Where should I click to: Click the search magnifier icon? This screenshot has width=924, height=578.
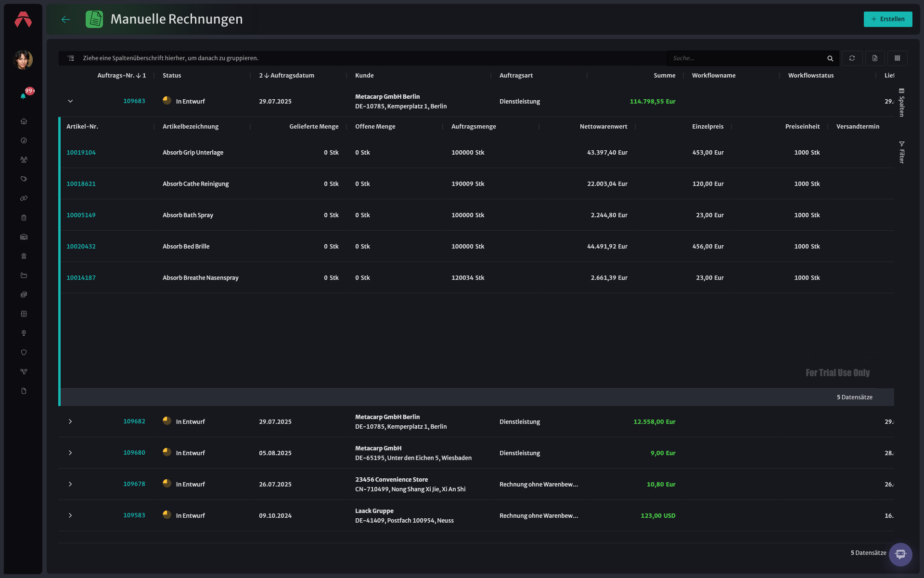830,58
